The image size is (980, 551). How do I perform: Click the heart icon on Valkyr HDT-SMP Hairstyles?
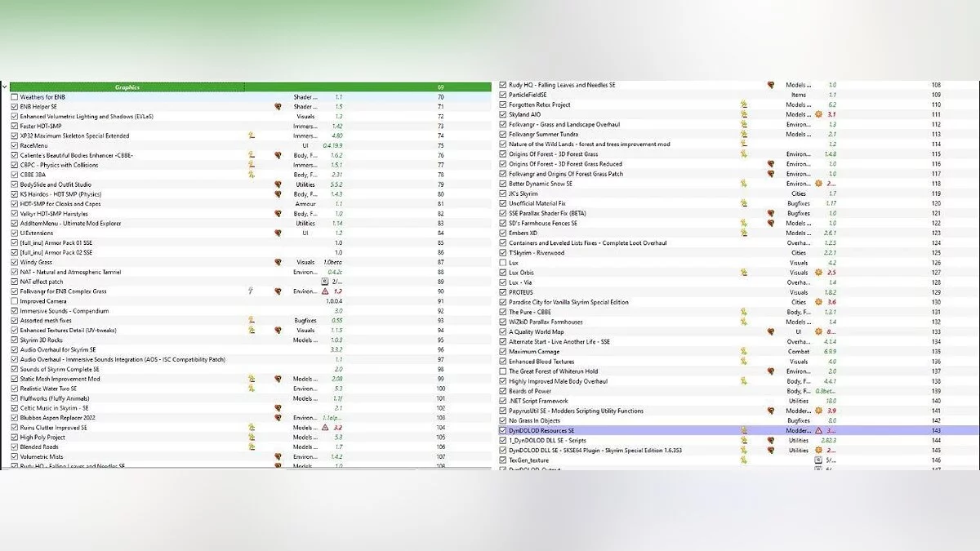[x=278, y=214]
